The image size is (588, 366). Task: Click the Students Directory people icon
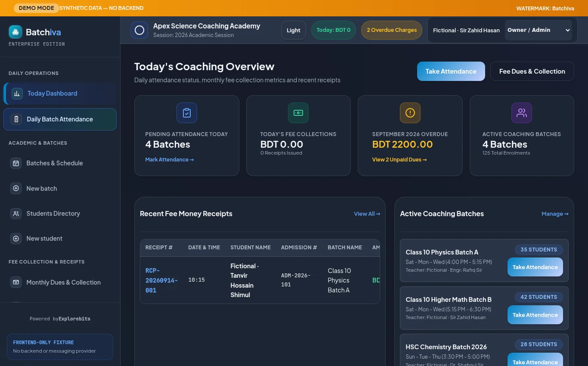16,214
